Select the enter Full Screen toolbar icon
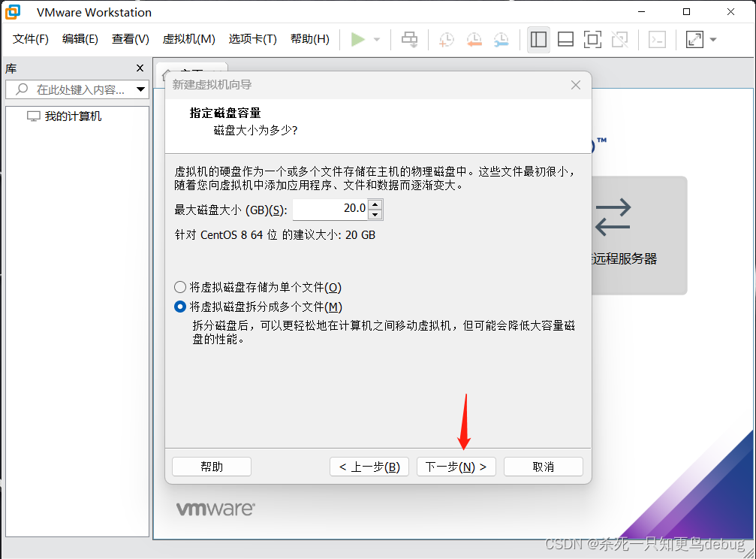The height and width of the screenshot is (559, 756). [593, 39]
